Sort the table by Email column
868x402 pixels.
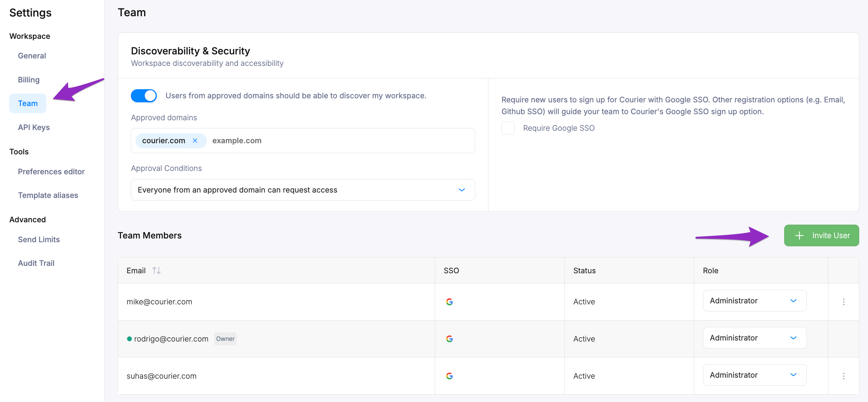tap(156, 271)
